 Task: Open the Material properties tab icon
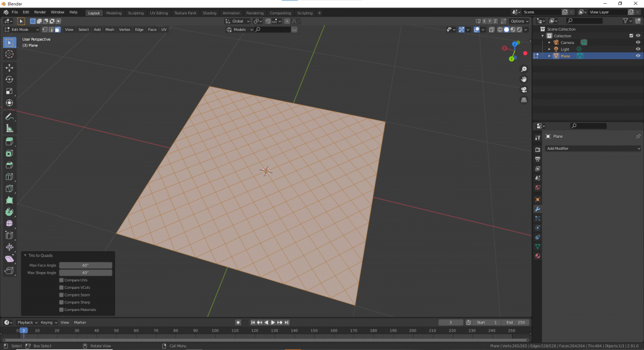coord(538,256)
